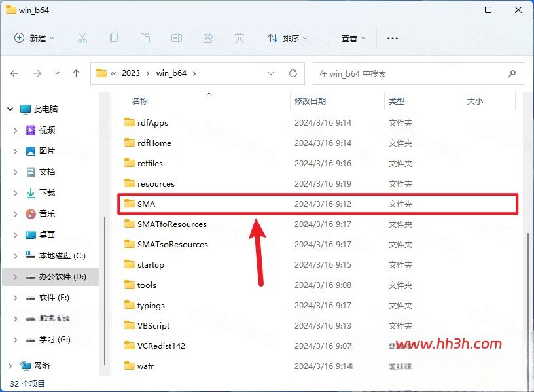
Task: Open the View (查看) dropdown
Action: pos(346,38)
